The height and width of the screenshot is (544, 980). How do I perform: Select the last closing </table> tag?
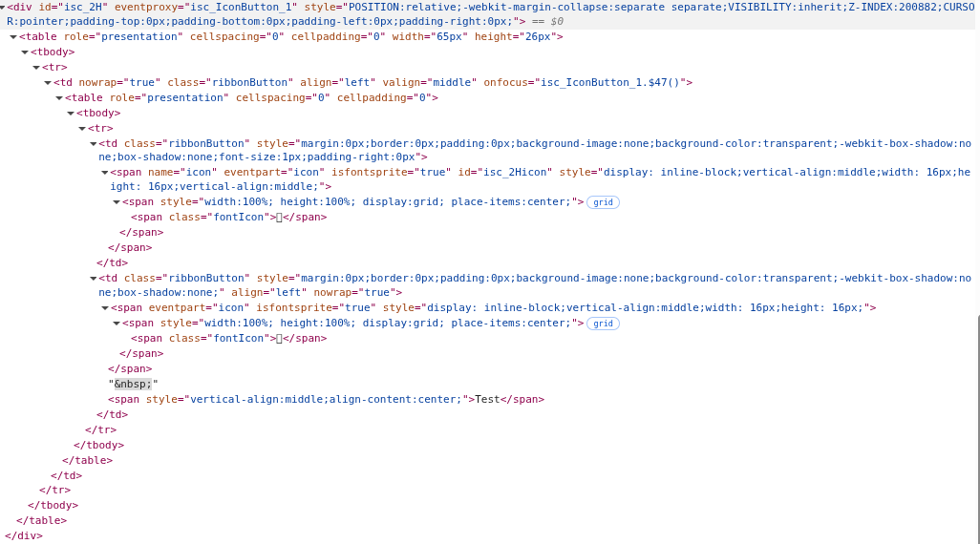coord(41,521)
